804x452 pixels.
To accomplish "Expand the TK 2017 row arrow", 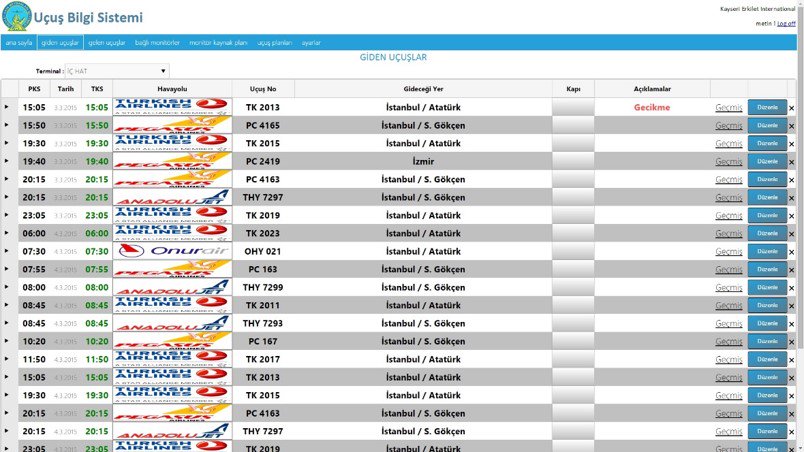I will click(x=7, y=358).
